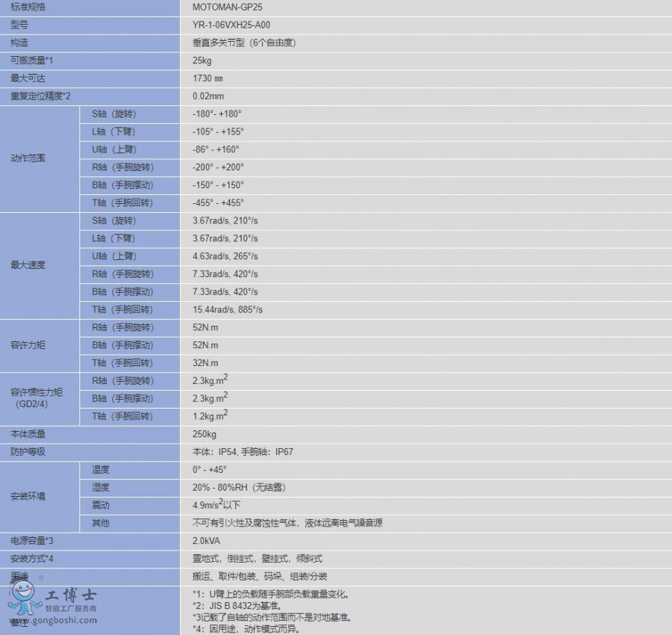672x635 pixels.
Task: Select the body mass value 250kg
Action: (205, 434)
